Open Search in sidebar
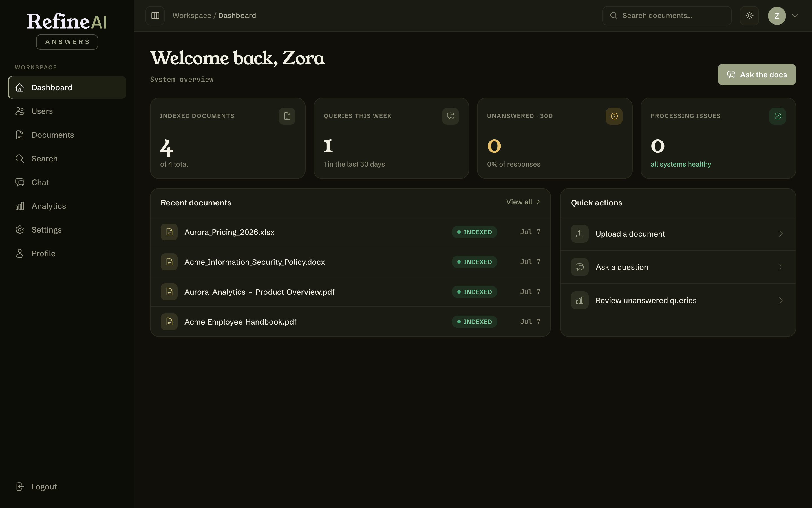The width and height of the screenshot is (812, 508). [67, 159]
